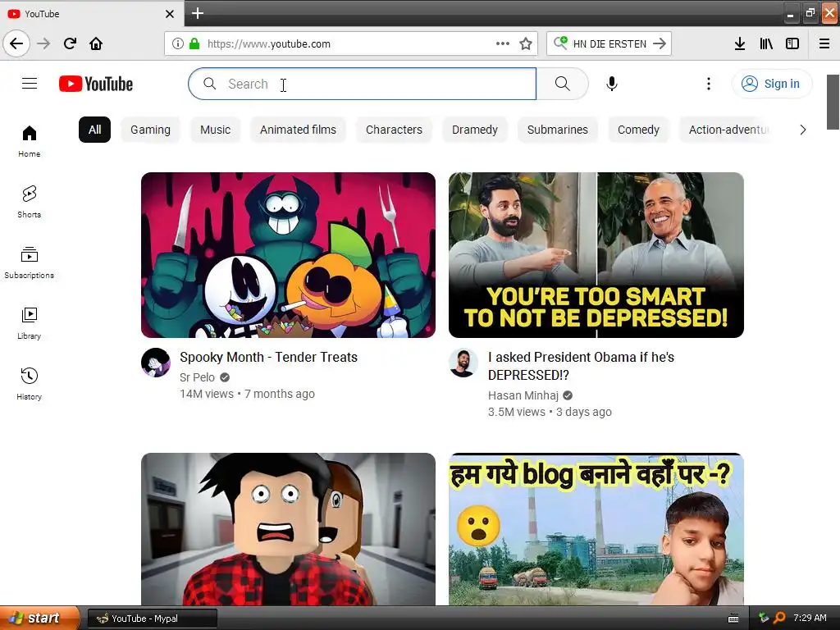Screen dimensions: 840x630
Task: Open Shorts in sidebar
Action: [30, 202]
